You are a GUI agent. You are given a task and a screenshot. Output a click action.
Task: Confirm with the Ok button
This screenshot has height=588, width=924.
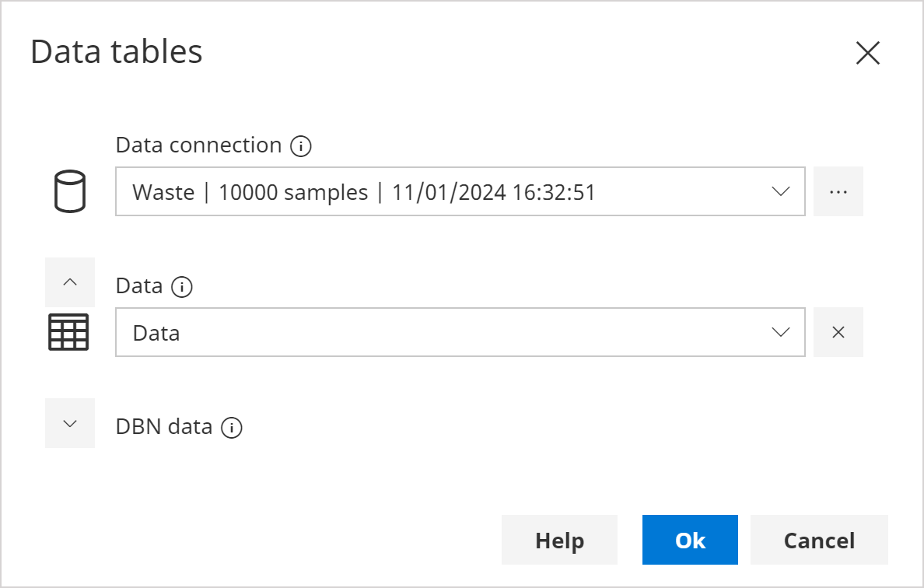point(689,540)
